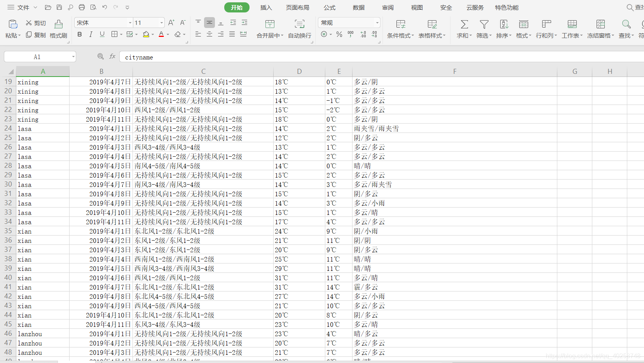Increase font size with the A+ icon
The height and width of the screenshot is (363, 644).
pyautogui.click(x=171, y=23)
